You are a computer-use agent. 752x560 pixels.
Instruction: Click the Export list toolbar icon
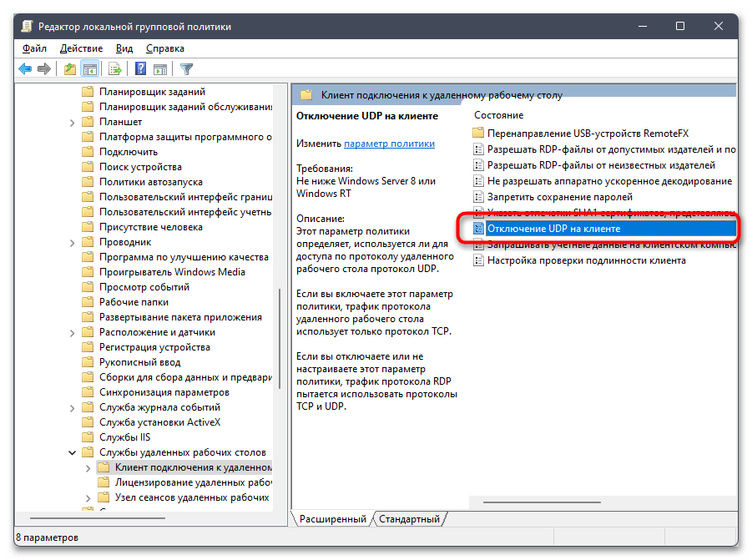(115, 69)
